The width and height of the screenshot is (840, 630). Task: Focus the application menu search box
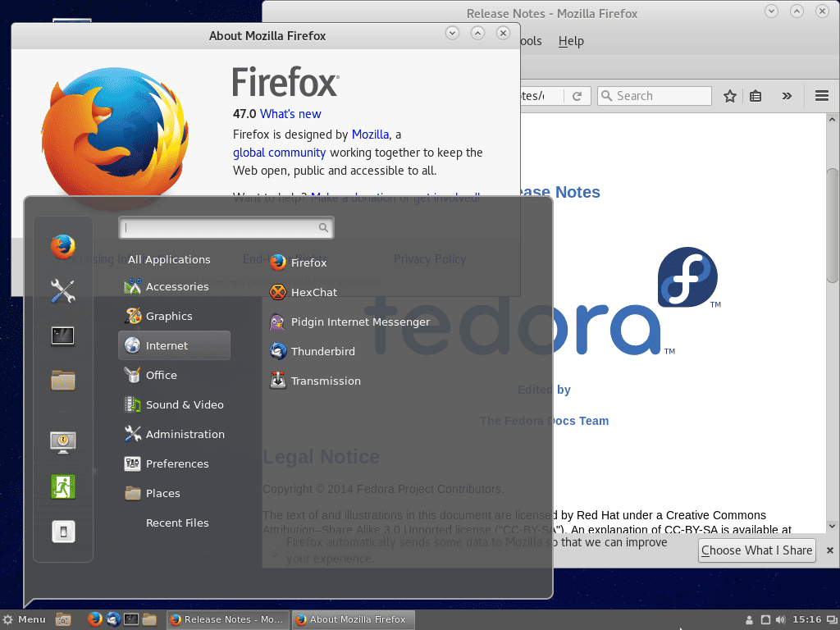click(x=226, y=228)
